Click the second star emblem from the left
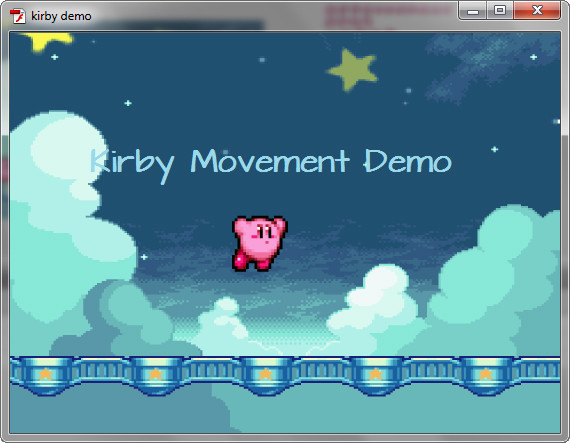The image size is (570, 443). [x=156, y=374]
